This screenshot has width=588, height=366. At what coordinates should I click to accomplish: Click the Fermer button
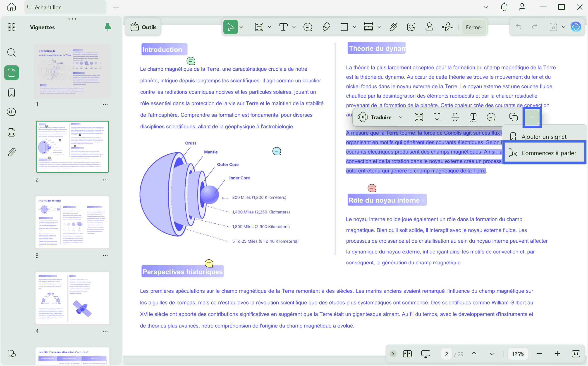(x=474, y=27)
